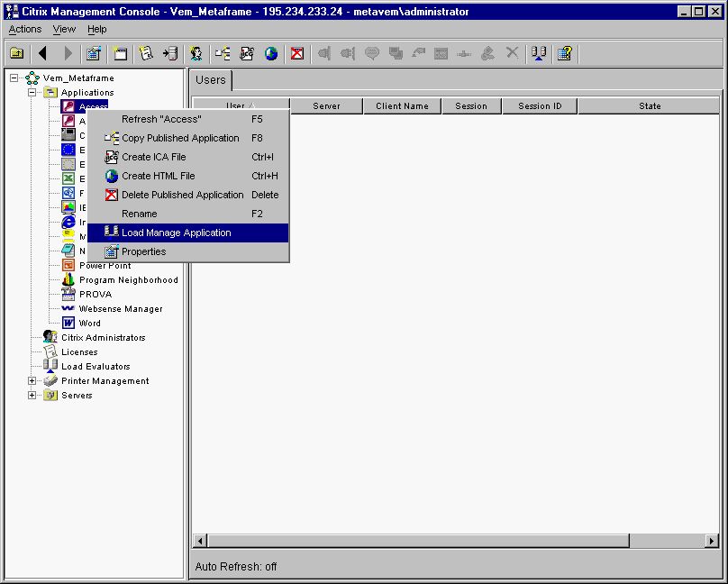Click the forward arrow toolbar button

click(x=68, y=53)
